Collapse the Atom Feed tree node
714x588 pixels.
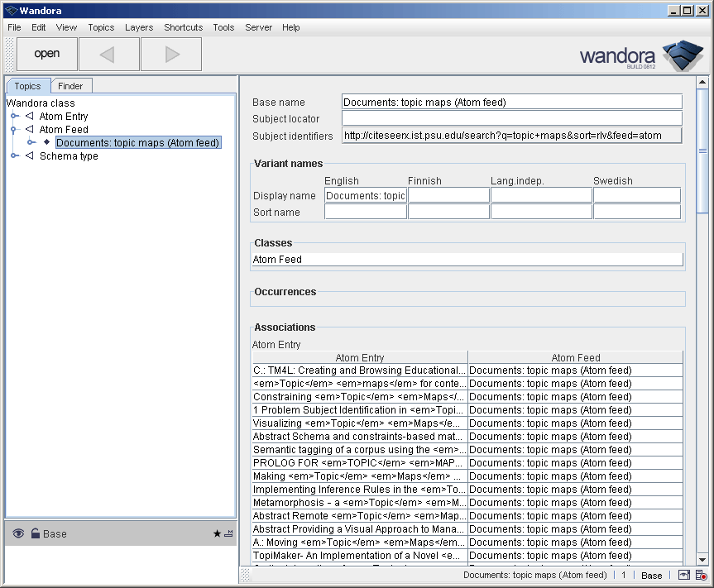point(15,130)
